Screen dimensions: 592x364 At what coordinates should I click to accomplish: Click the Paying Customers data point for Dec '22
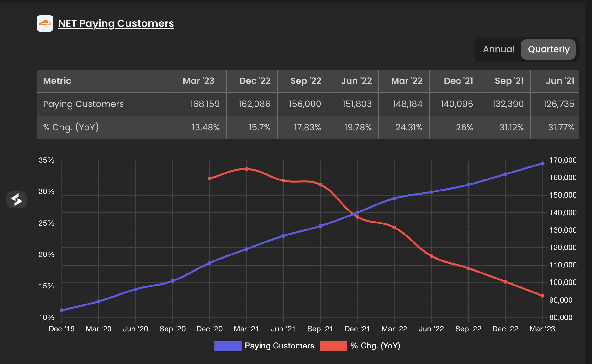pyautogui.click(x=505, y=174)
